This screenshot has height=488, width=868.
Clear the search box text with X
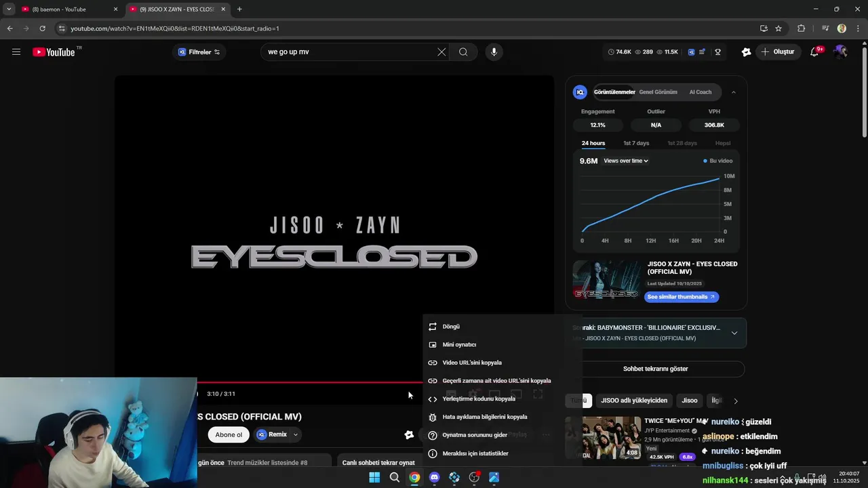tap(441, 52)
